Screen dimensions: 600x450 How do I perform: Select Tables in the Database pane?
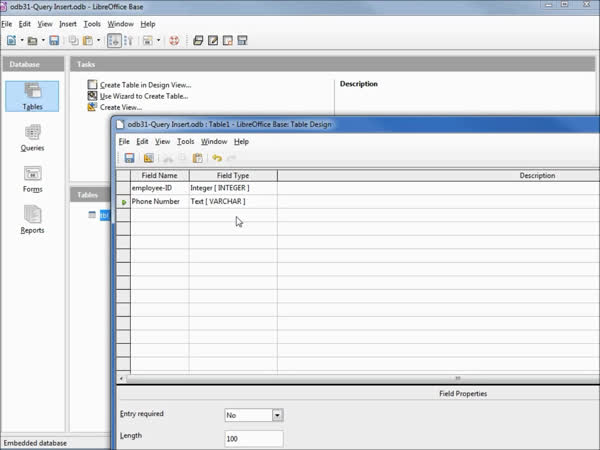pyautogui.click(x=32, y=96)
